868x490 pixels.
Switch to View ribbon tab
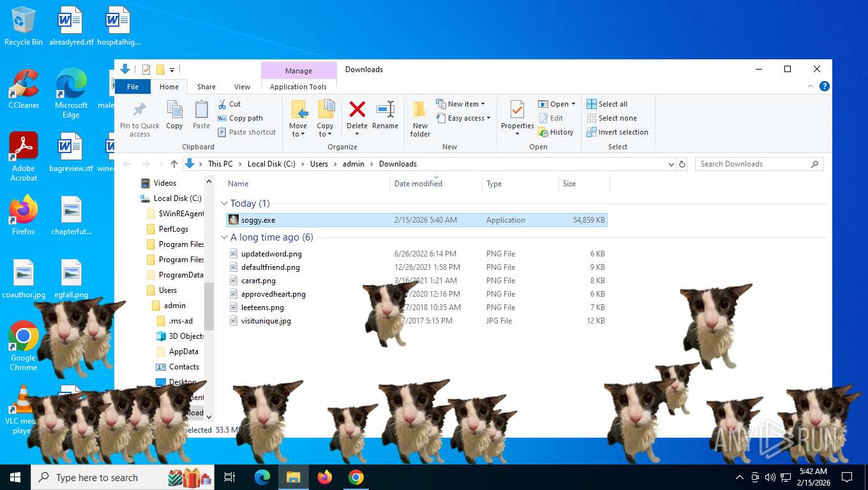point(242,87)
